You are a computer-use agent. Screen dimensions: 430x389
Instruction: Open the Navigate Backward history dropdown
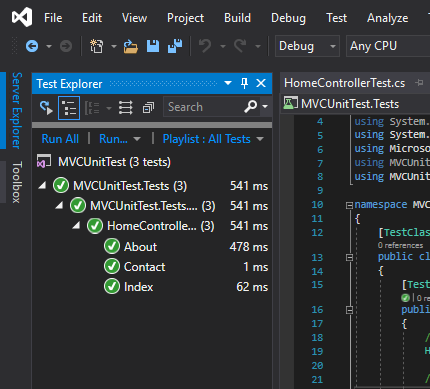(x=49, y=46)
